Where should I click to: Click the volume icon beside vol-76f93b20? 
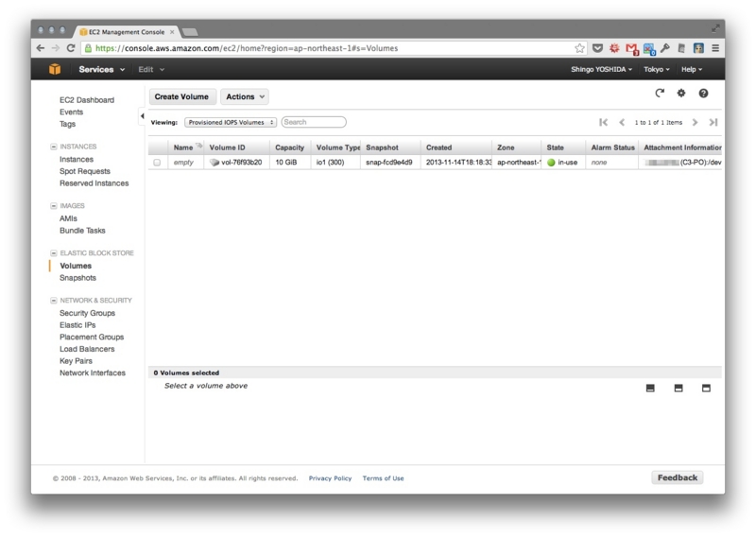coord(215,163)
